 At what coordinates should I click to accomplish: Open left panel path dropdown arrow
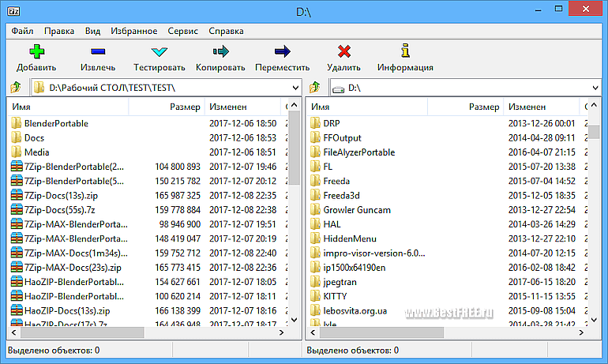pyautogui.click(x=295, y=88)
